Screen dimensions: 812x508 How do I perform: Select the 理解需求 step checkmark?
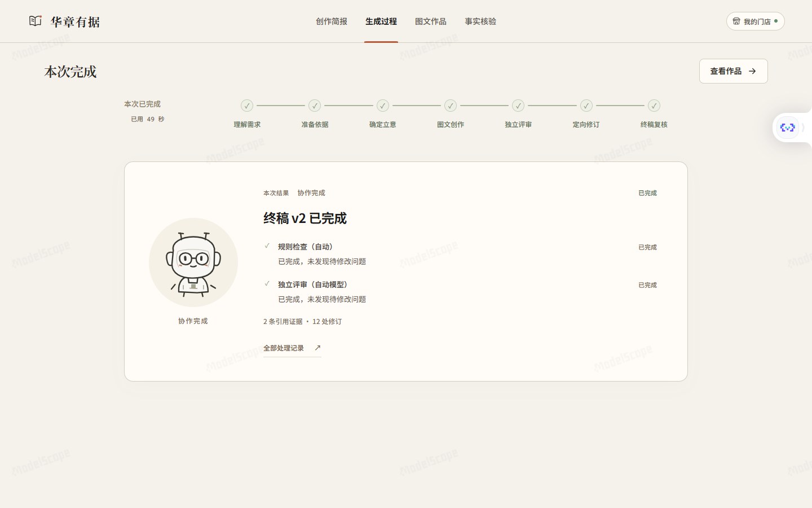pos(247,106)
